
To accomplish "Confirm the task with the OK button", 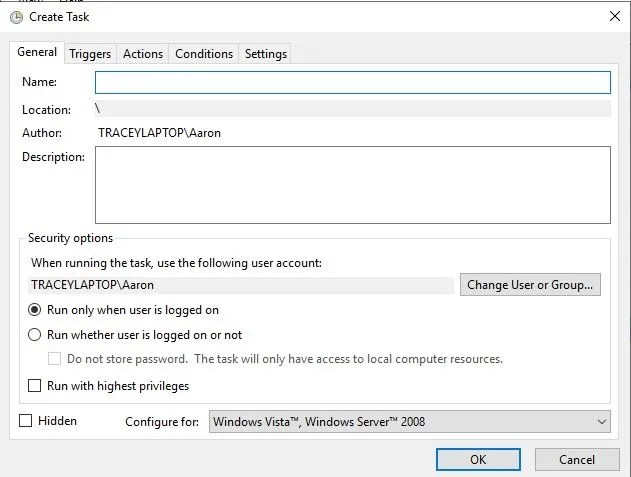I will 478,459.
